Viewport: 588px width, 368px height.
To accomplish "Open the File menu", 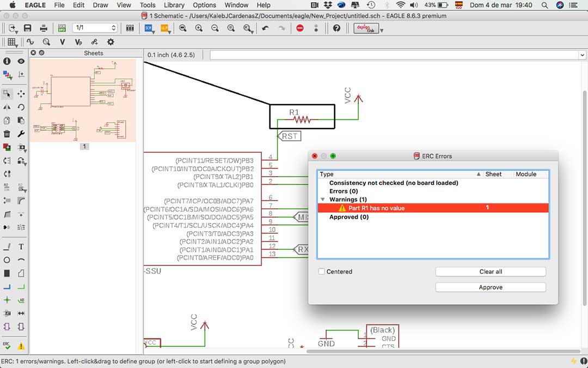I will pos(59,5).
